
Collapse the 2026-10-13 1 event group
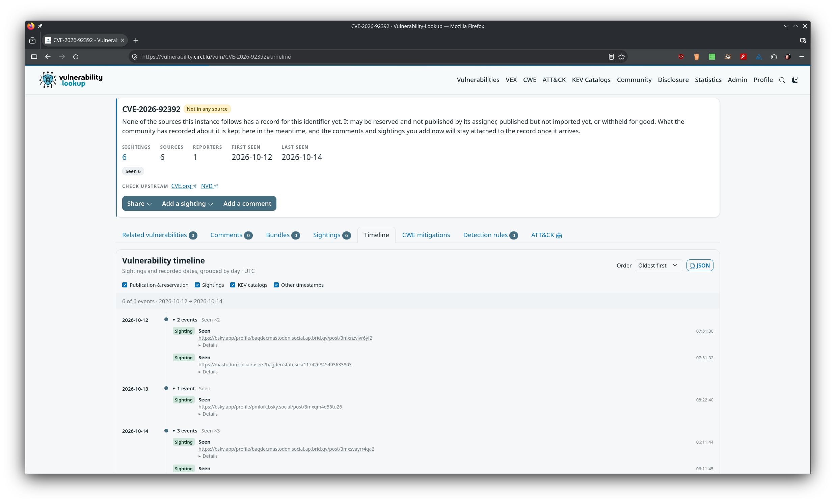pyautogui.click(x=184, y=388)
